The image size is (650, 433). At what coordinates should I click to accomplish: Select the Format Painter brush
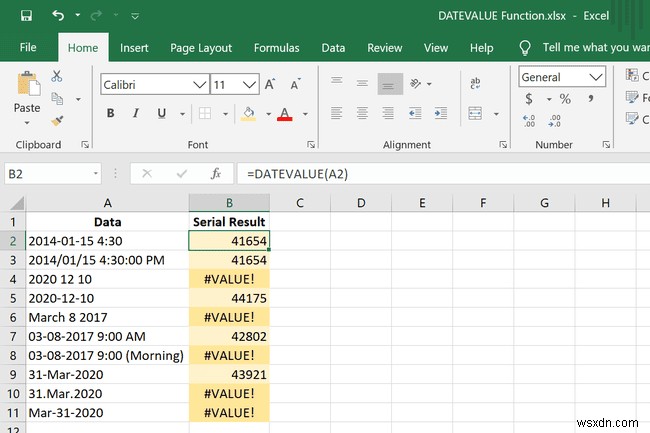[56, 120]
